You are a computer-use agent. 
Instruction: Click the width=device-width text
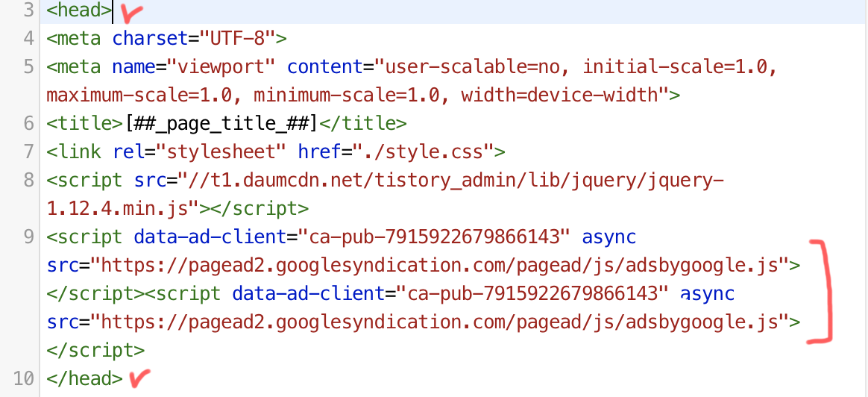[x=559, y=96]
